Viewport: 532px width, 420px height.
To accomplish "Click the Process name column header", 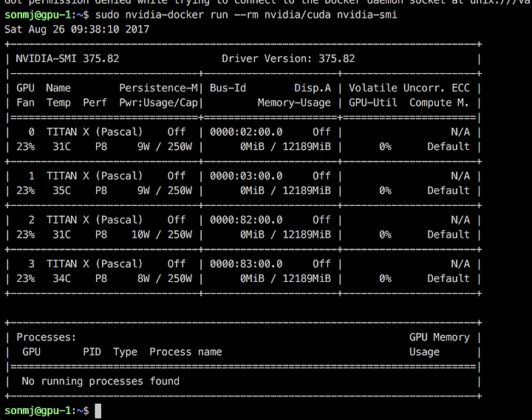I will pos(185,352).
